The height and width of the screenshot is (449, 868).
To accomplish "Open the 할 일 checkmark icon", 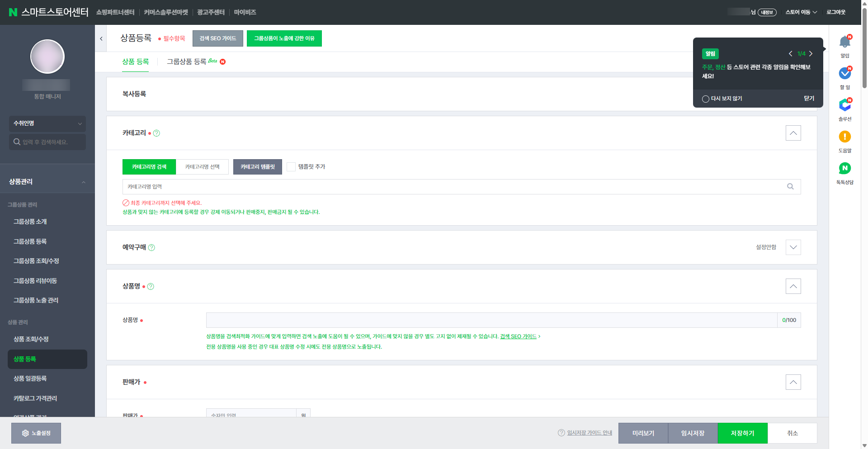I will click(x=844, y=73).
